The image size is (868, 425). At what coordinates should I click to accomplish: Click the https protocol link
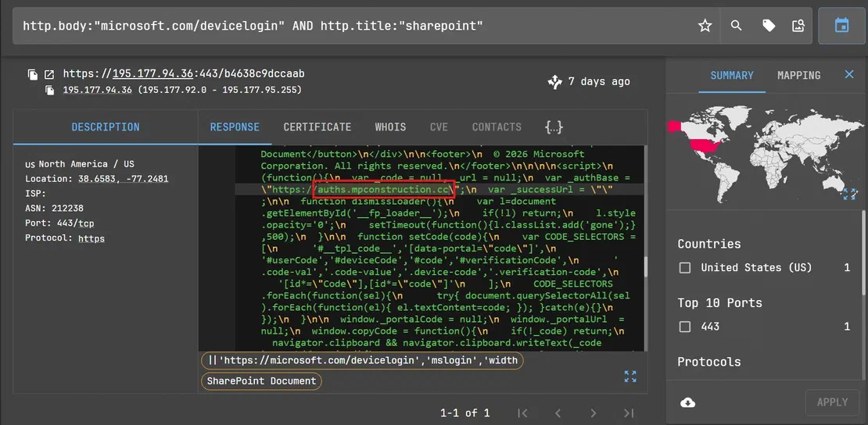pos(91,238)
